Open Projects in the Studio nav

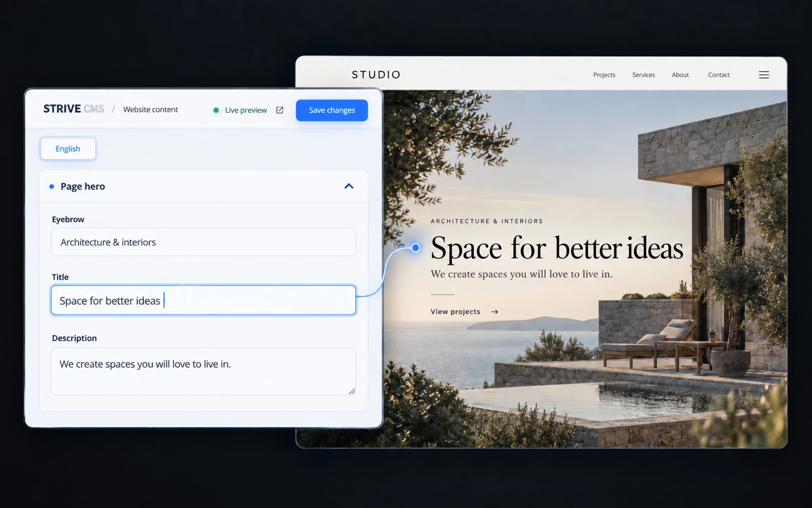point(604,75)
